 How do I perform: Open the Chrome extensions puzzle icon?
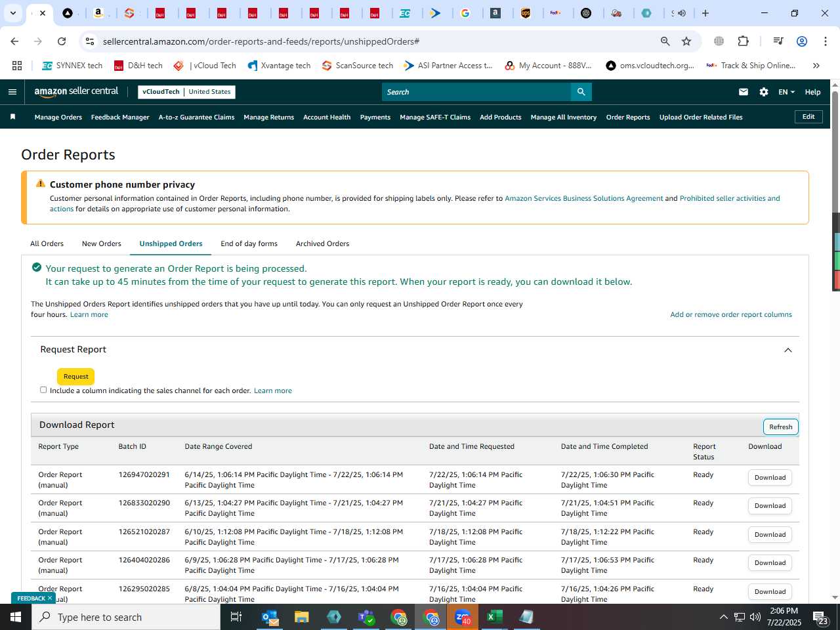743,41
